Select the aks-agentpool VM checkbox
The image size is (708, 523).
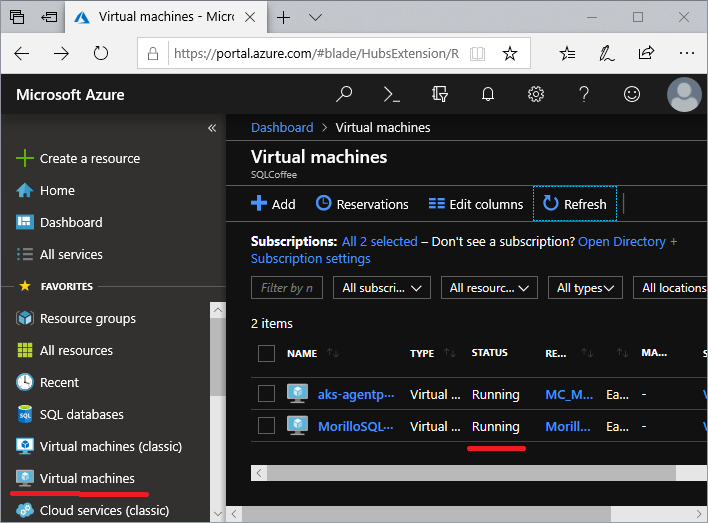point(266,394)
